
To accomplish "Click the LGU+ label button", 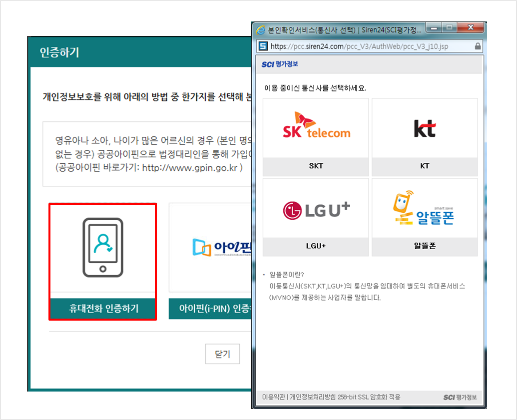I will (x=316, y=246).
